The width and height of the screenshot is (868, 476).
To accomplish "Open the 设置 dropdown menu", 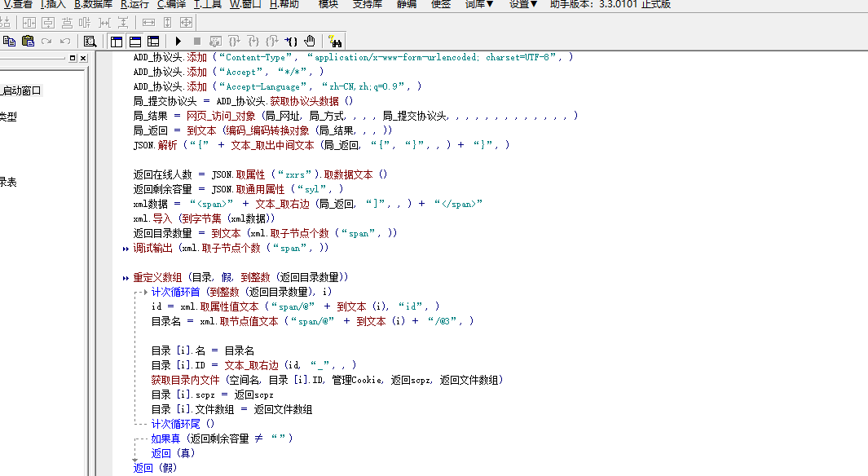I will [x=522, y=4].
